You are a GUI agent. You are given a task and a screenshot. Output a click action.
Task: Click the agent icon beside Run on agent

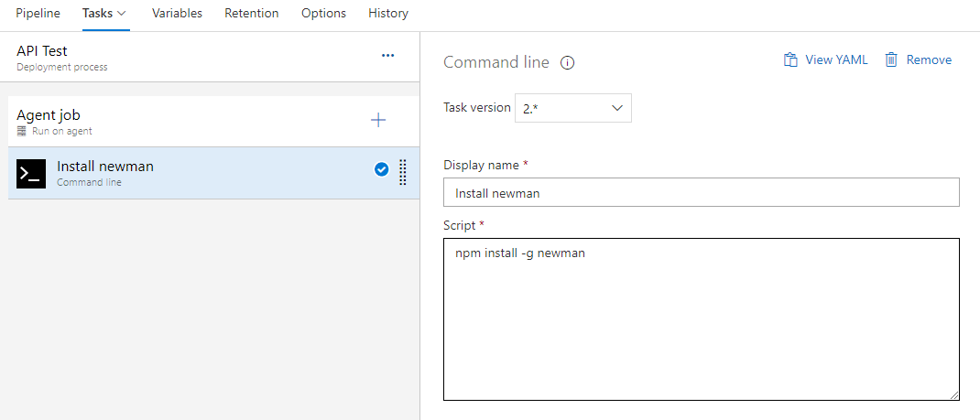point(22,131)
